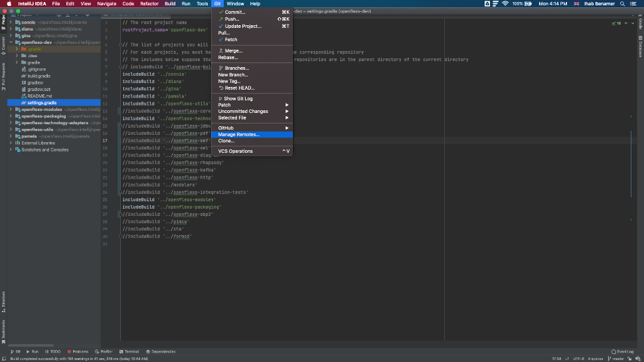Open the Bookmarks side panel
The height and width of the screenshot is (362, 644).
coord(3,332)
